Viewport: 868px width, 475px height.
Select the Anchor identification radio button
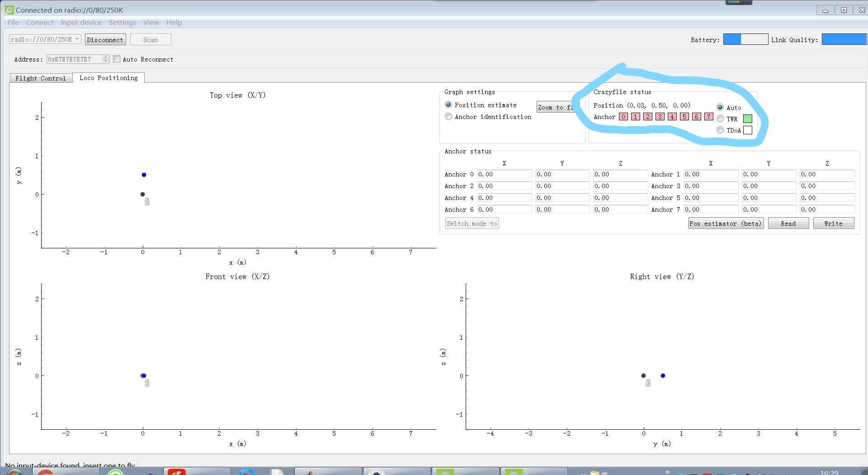pos(448,117)
